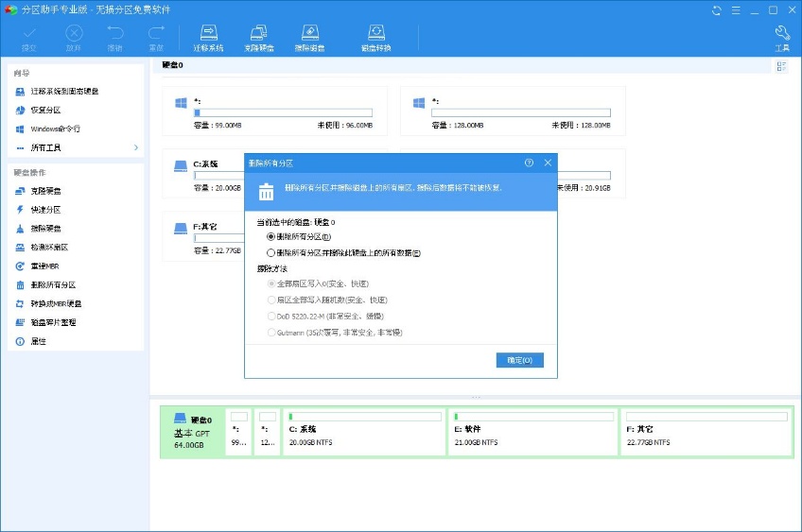Screen dimensions: 802x532
Task: Select C: 系统 20.00GB NTFS in disk map
Action: point(365,432)
